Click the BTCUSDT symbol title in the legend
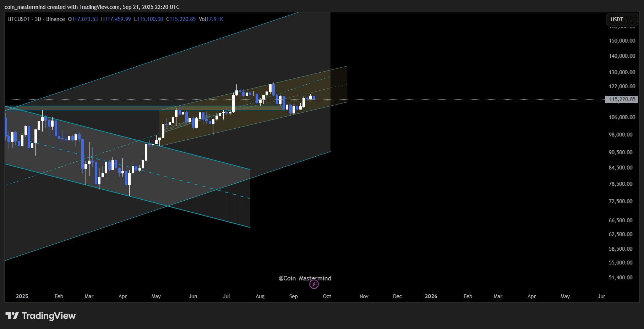 (19, 19)
